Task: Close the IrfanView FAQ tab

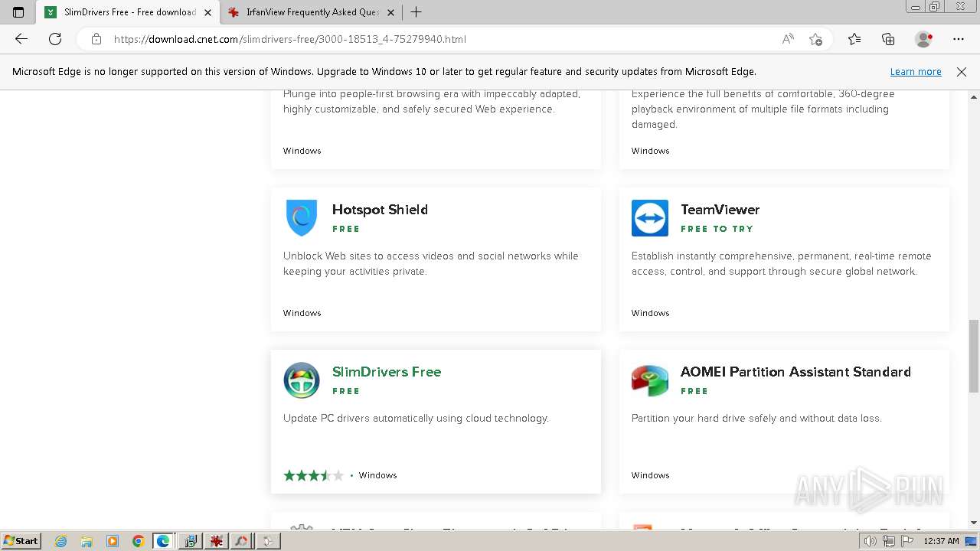Action: pos(391,12)
